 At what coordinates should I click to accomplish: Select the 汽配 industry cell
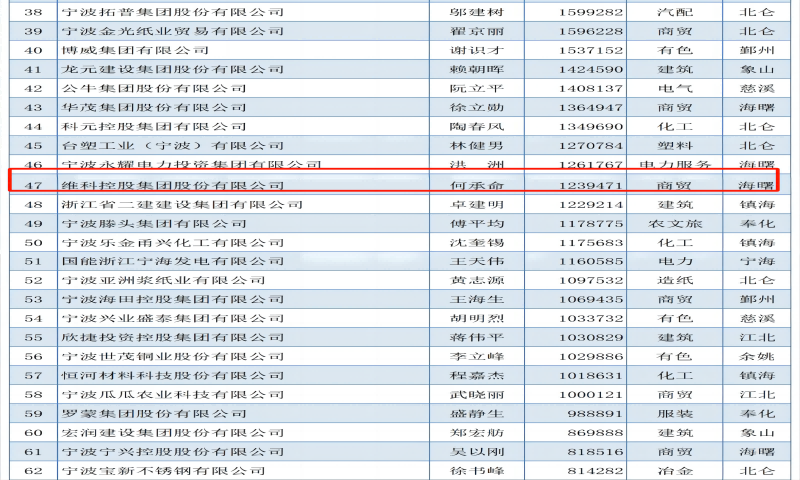pos(672,12)
